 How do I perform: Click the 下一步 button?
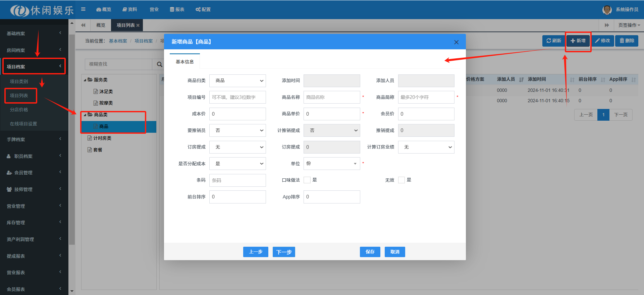tap(284, 252)
